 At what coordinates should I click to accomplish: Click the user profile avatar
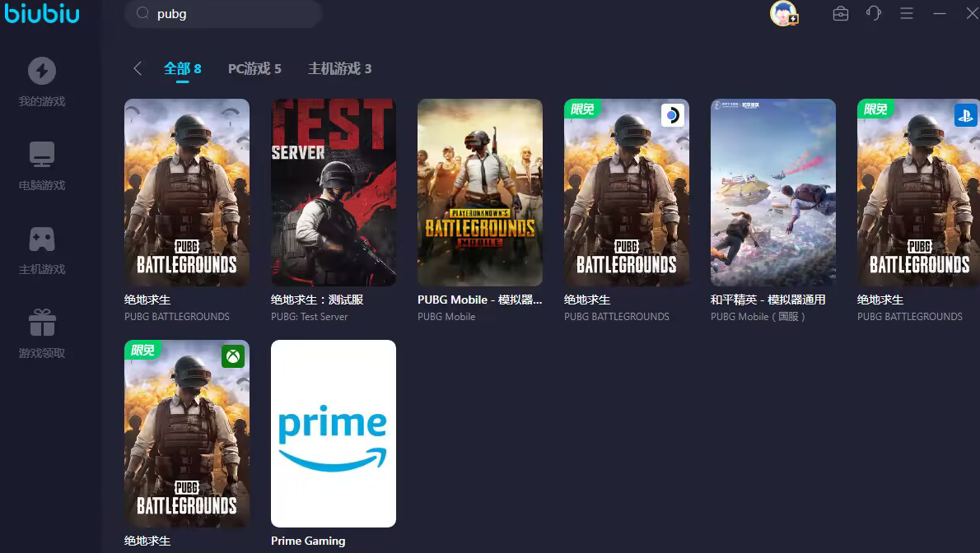tap(784, 13)
